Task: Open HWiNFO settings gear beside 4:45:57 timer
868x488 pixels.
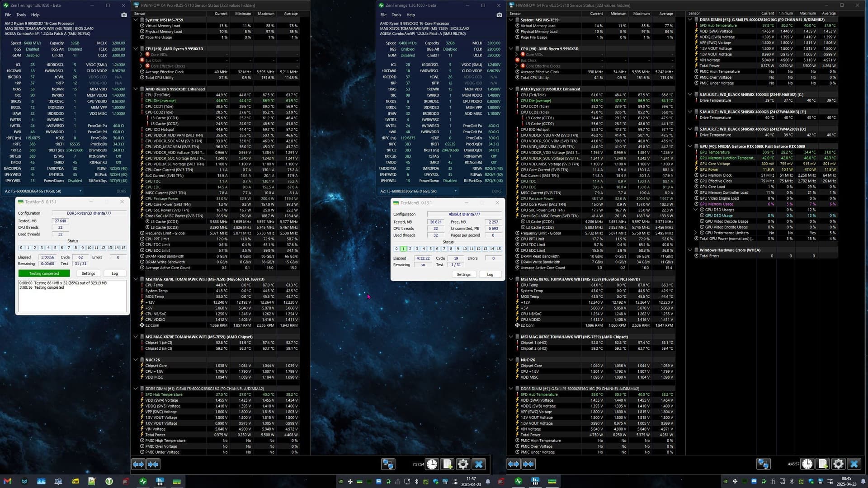Action: pos(838,464)
